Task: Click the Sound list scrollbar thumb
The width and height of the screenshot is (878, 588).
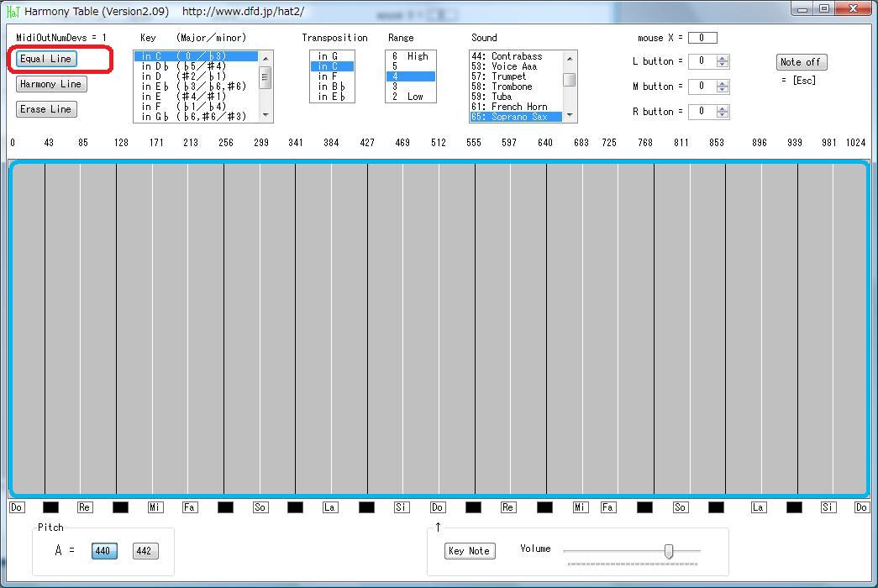Action: coord(570,80)
